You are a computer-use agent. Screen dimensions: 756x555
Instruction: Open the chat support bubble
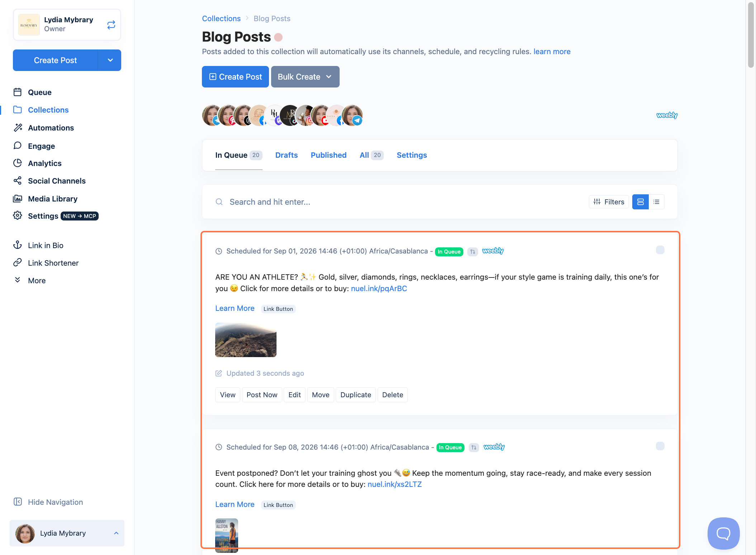point(723,533)
